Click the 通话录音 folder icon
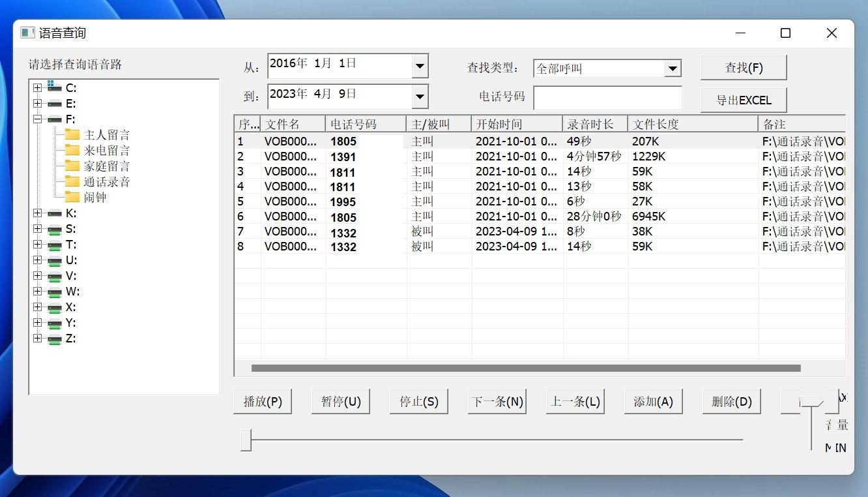This screenshot has width=868, height=497. (72, 181)
